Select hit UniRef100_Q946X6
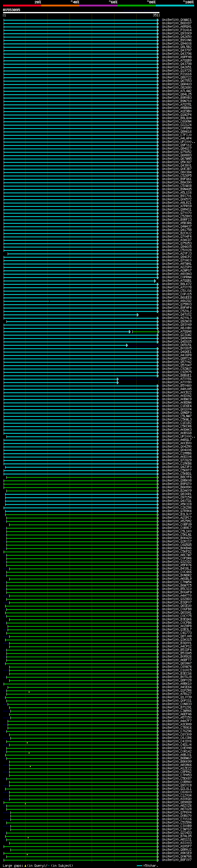197x868 pixels. point(176,43)
